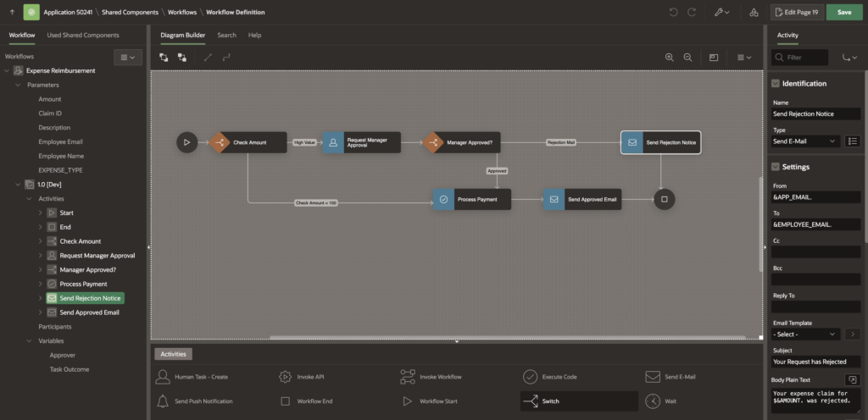Collapse the Identification section toggle
868x420 pixels.
776,84
